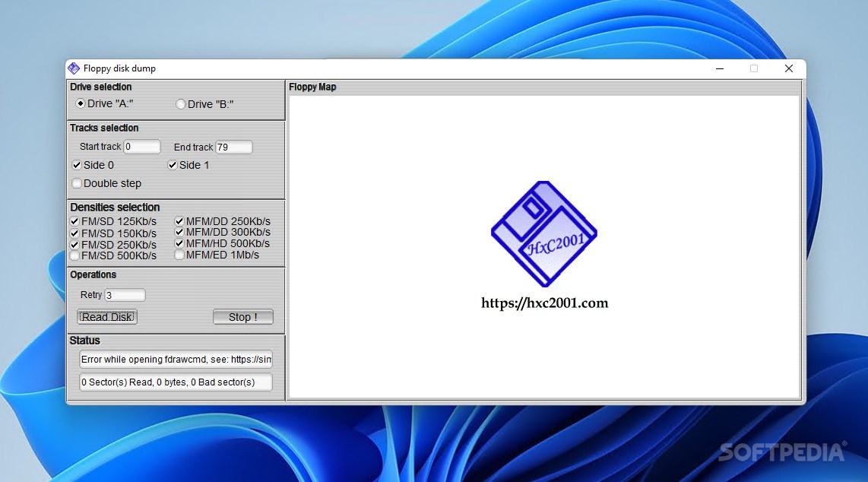868x482 pixels.
Task: Click the Tracks selection heading
Action: [104, 128]
